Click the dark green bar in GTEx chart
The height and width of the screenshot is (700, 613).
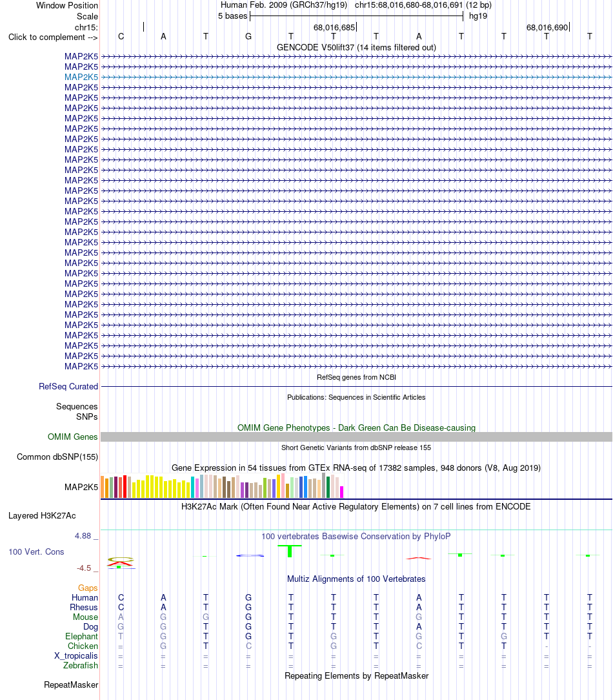coord(328,487)
